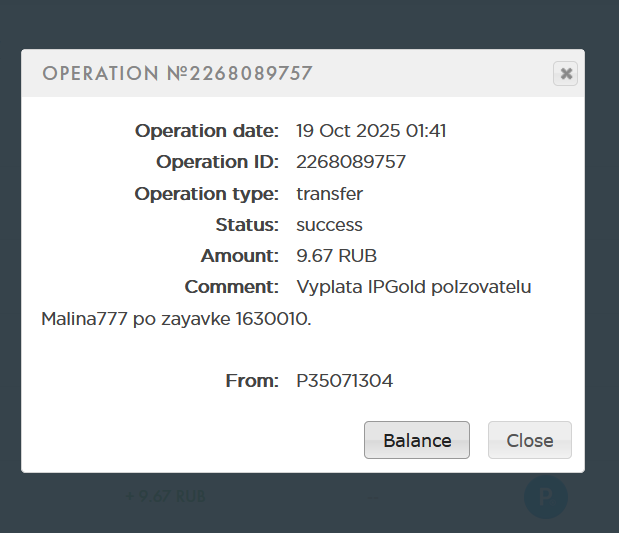This screenshot has width=619, height=533.
Task: Close the operation dialog with the X icon
Action: coord(566,73)
